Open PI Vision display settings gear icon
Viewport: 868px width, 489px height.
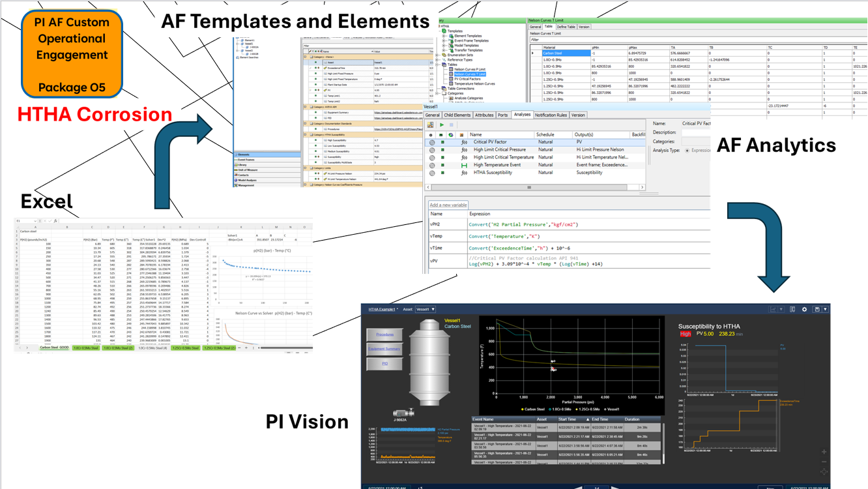(804, 310)
